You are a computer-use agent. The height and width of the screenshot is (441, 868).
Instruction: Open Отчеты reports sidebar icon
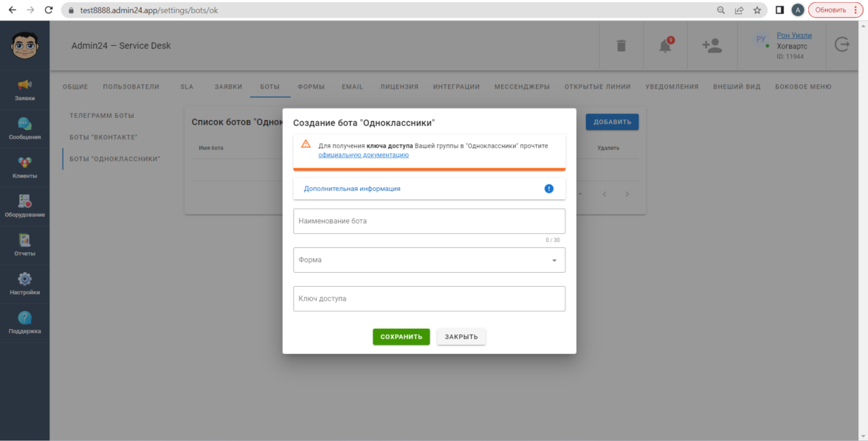point(24,240)
